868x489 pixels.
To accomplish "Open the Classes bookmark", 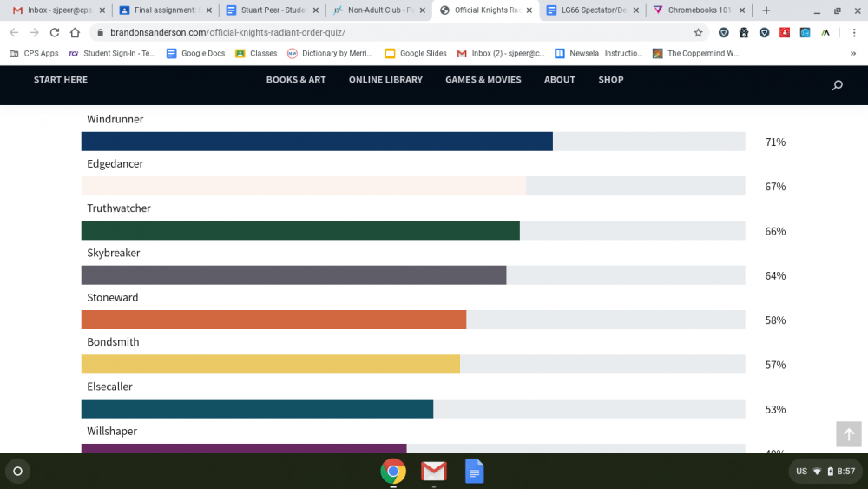I will pyautogui.click(x=256, y=53).
